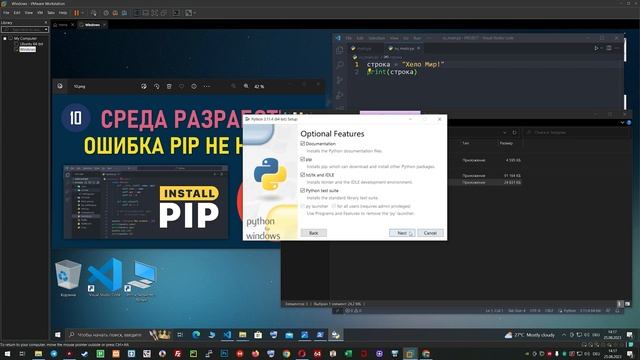640x360 pixels.
Task: Switch to the Home tab in VMware
Action: pyautogui.click(x=62, y=25)
